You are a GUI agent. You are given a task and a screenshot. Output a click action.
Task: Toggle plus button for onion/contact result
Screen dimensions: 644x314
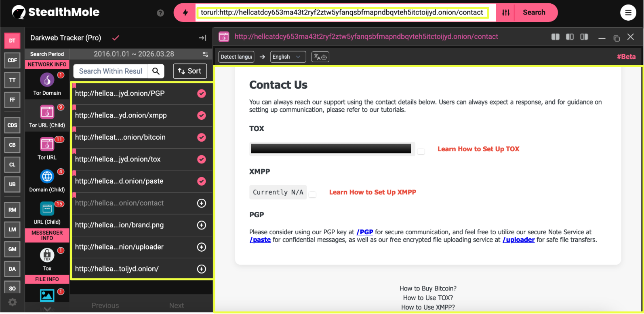[201, 203]
